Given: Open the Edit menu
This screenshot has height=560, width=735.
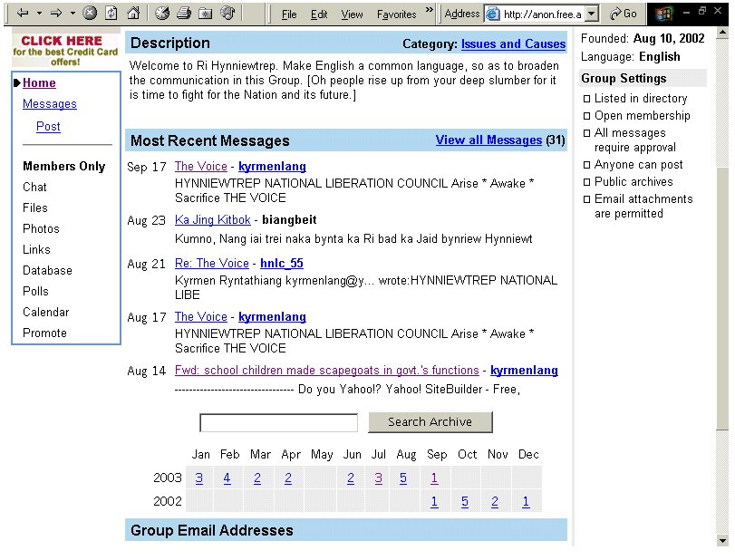Looking at the screenshot, I should [319, 14].
